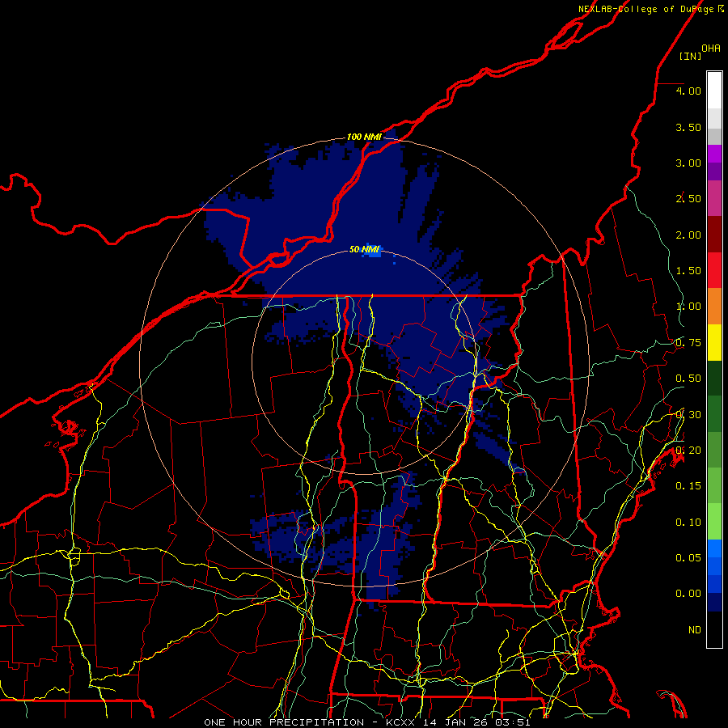Select the white legend color swatch
728x728 pixels.
pyautogui.click(x=714, y=90)
